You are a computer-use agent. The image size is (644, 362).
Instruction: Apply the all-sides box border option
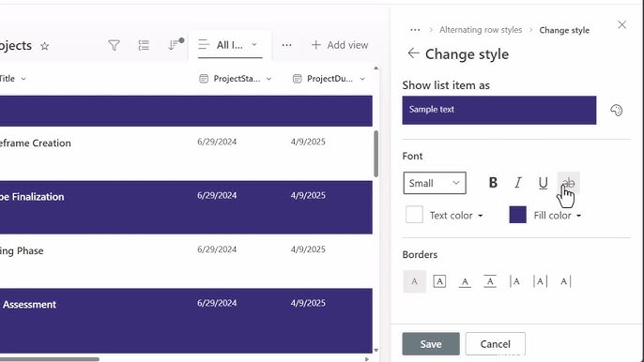coord(439,281)
